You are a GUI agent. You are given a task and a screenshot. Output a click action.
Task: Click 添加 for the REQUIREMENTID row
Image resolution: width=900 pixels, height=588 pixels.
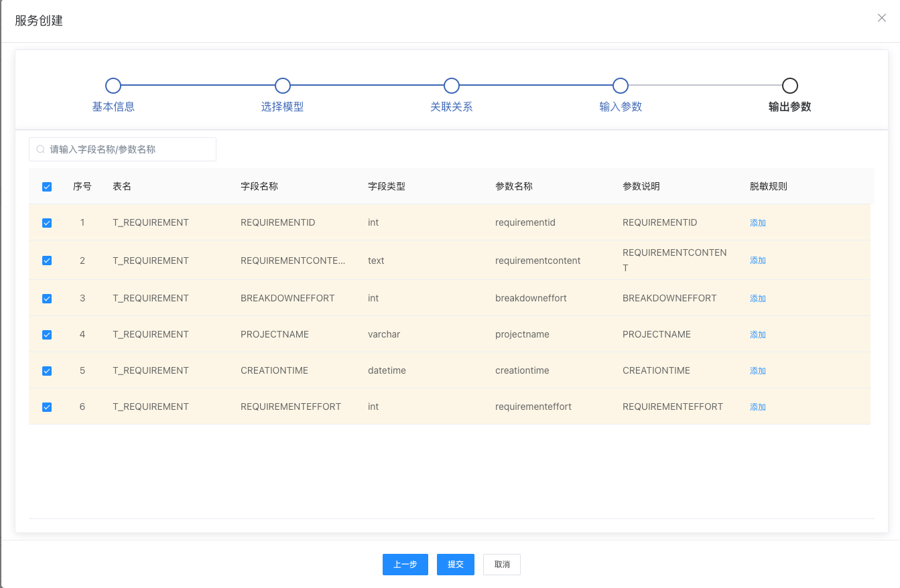point(757,223)
